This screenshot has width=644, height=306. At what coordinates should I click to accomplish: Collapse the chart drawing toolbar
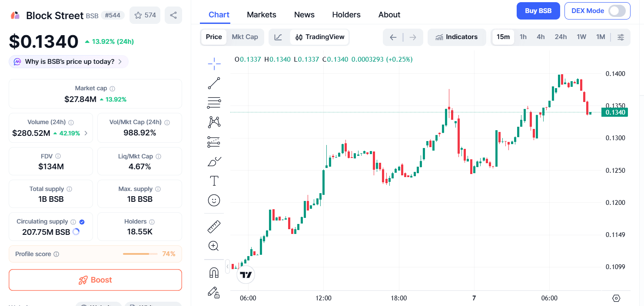(x=227, y=266)
